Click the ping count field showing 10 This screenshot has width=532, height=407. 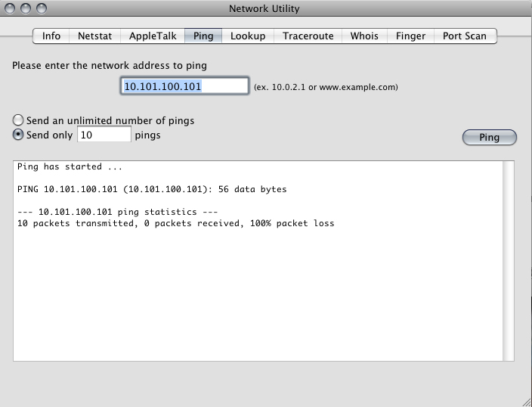(x=104, y=135)
